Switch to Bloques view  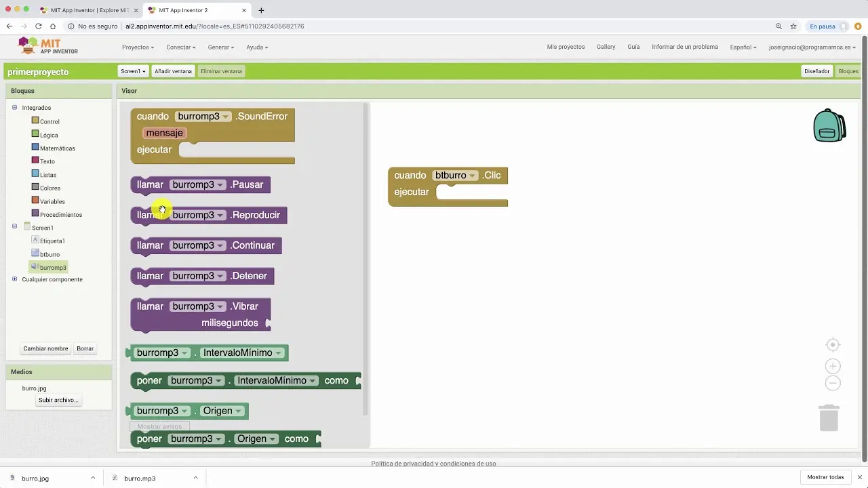pos(848,71)
